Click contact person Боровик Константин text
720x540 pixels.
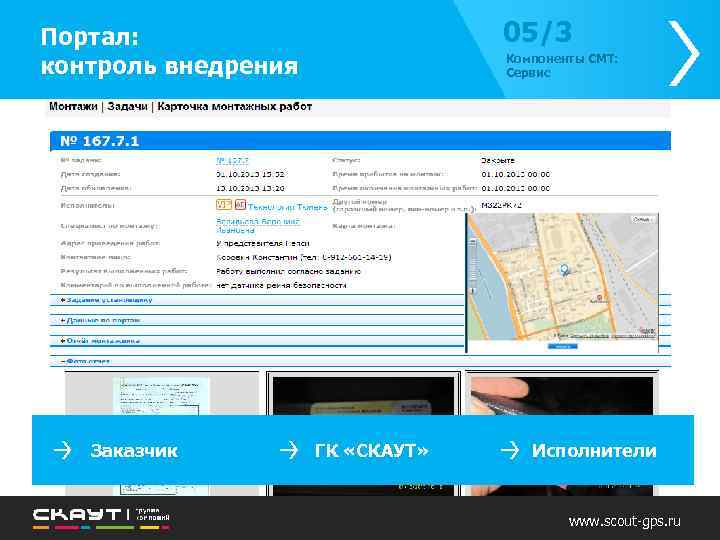304,257
